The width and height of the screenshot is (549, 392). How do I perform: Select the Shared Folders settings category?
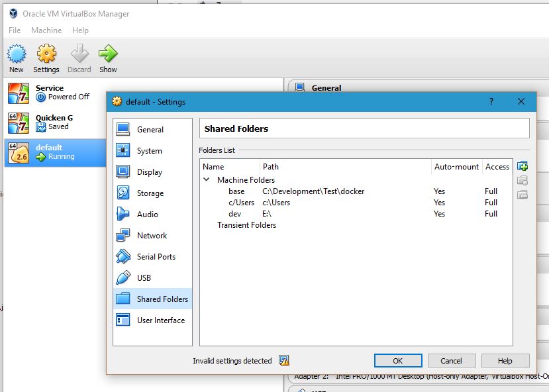(x=153, y=299)
